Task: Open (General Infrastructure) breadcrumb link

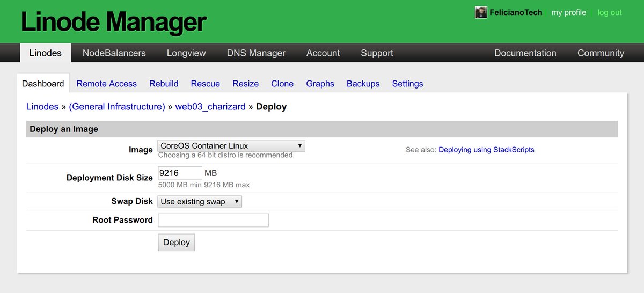Action: [117, 107]
